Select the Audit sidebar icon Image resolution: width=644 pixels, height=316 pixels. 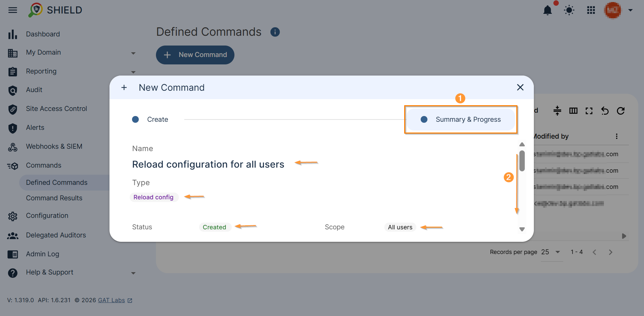[x=12, y=90]
